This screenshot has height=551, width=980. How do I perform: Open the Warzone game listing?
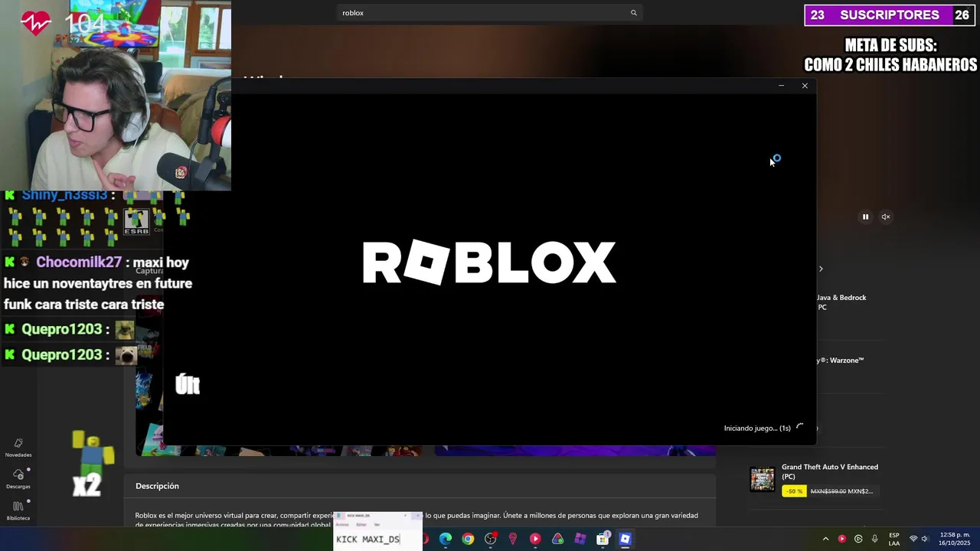839,360
